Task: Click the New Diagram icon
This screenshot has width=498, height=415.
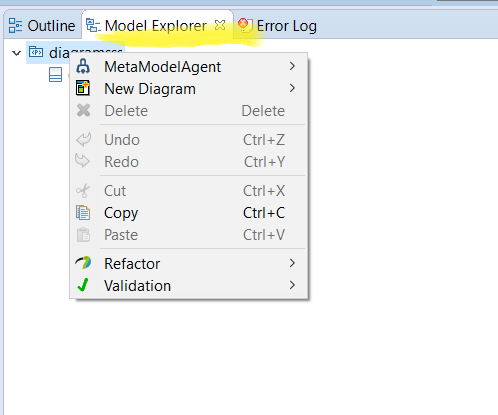Action: click(83, 88)
